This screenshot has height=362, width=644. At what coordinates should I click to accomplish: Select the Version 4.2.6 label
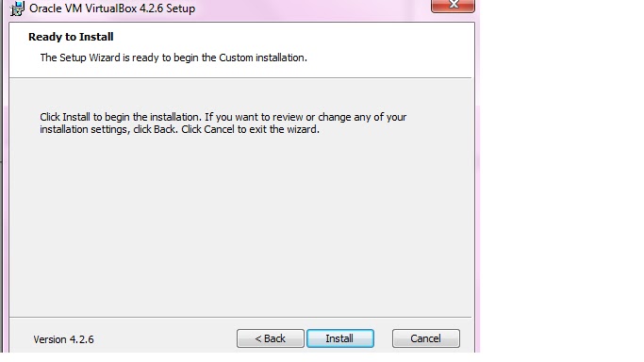(64, 339)
